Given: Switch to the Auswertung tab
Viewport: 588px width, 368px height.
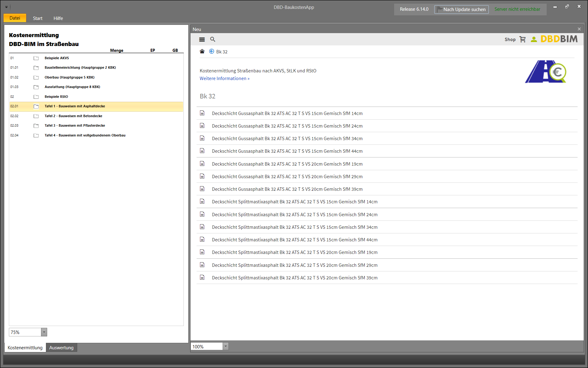Looking at the screenshot, I should [61, 347].
